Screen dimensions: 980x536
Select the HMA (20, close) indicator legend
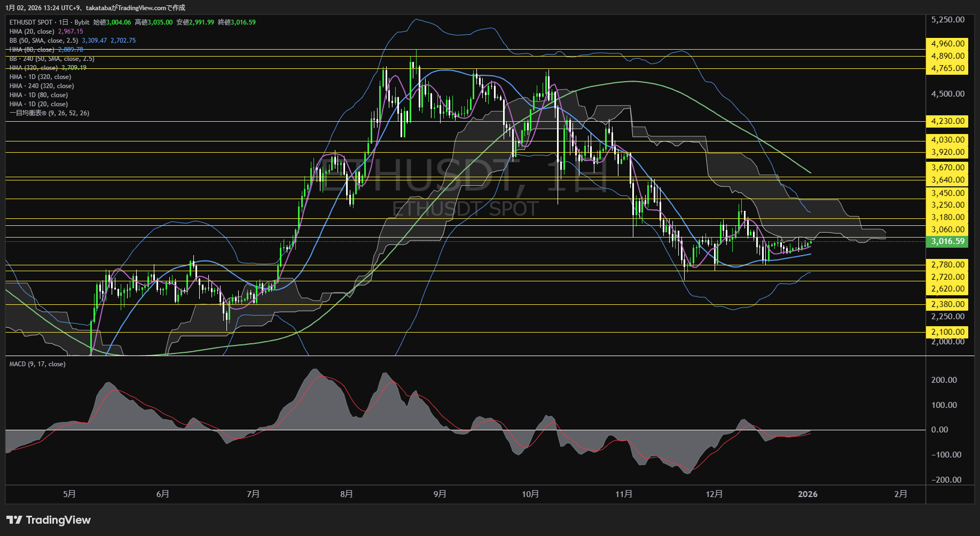coord(32,31)
